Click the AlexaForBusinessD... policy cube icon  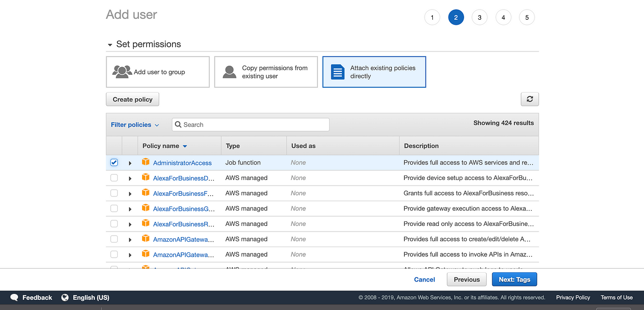[x=146, y=177]
